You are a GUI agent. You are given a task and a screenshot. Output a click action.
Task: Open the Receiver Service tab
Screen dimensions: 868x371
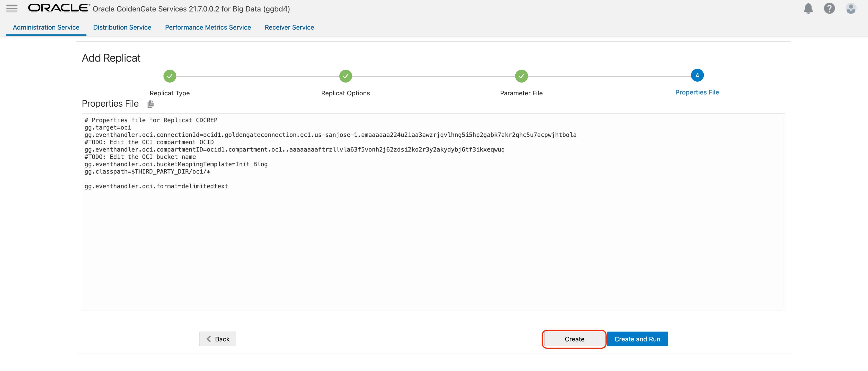point(289,27)
